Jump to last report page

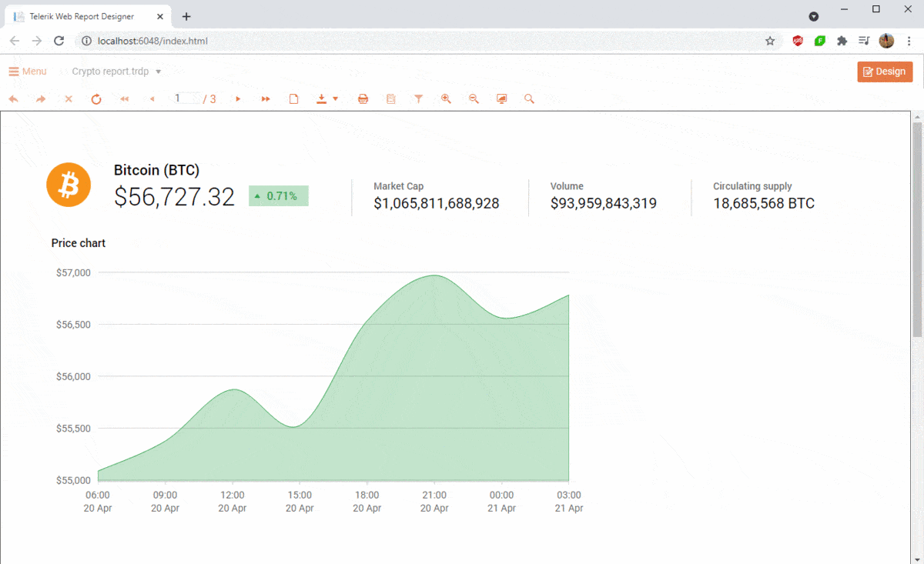266,98
